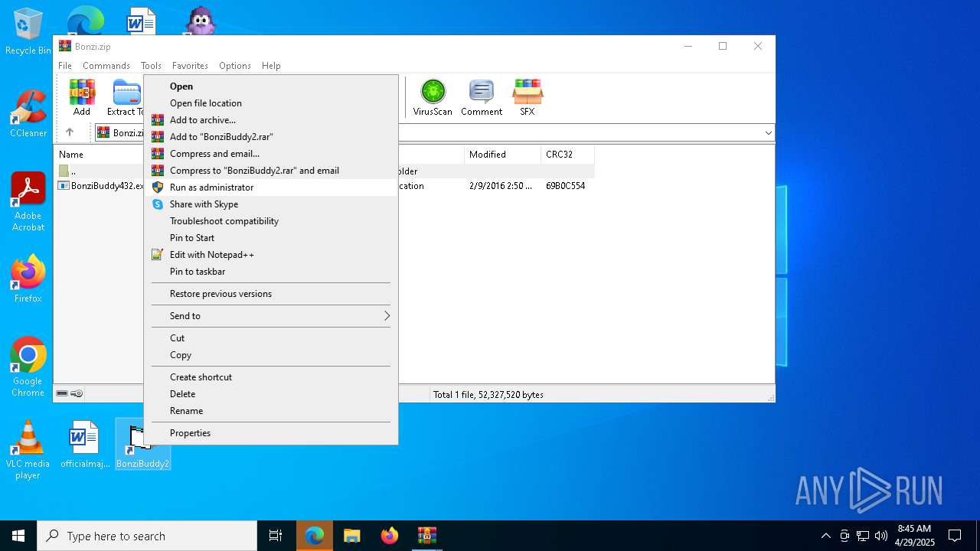
Task: Choose Pin to taskbar
Action: pyautogui.click(x=271, y=272)
